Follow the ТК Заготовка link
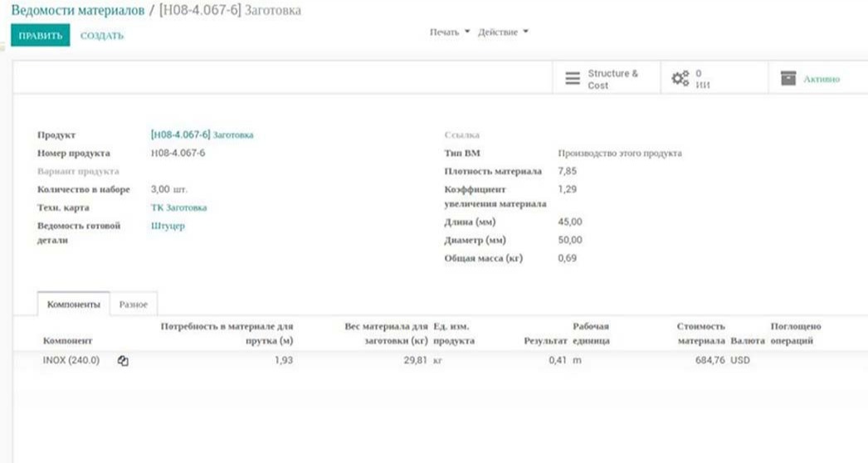 pos(178,207)
